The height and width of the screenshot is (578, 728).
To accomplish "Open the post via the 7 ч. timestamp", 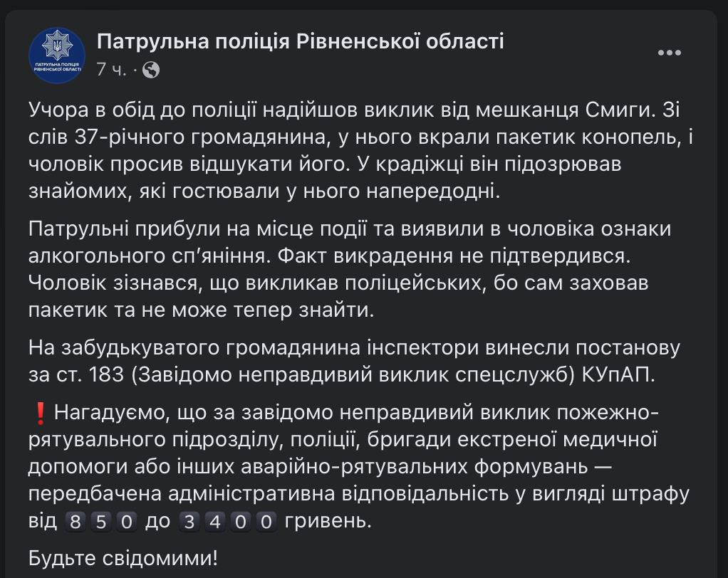I will coord(111,70).
